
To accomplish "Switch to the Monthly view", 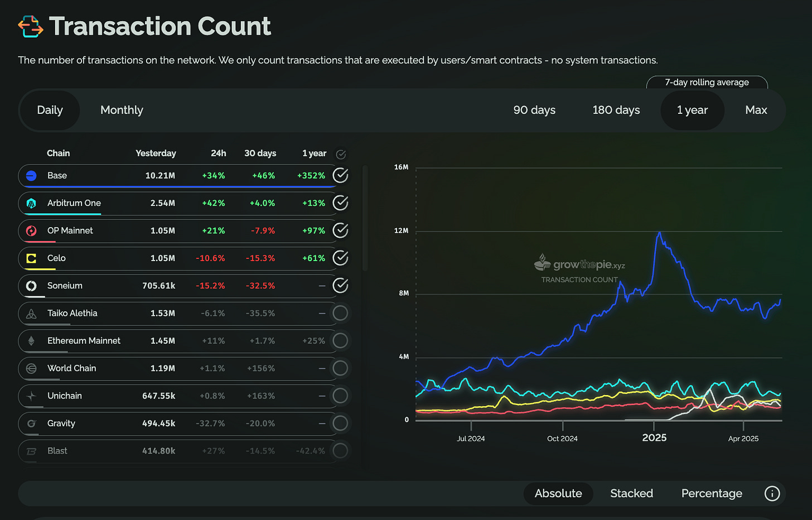I will pos(122,110).
